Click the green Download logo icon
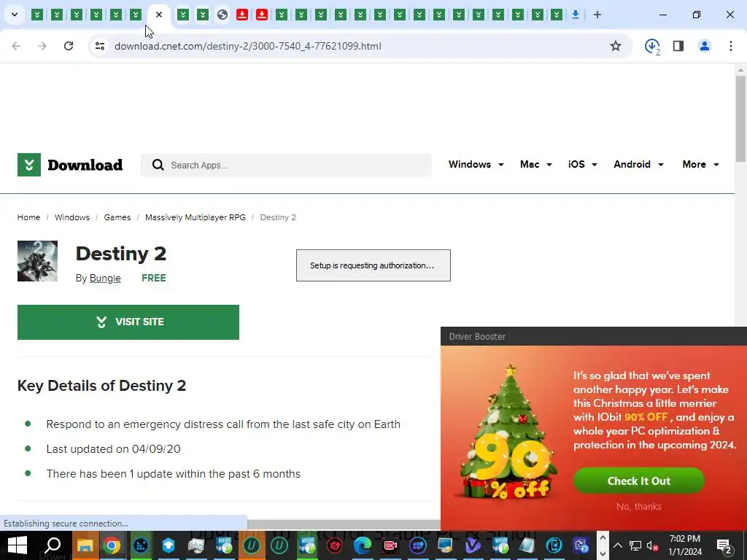747x560 pixels. point(29,165)
